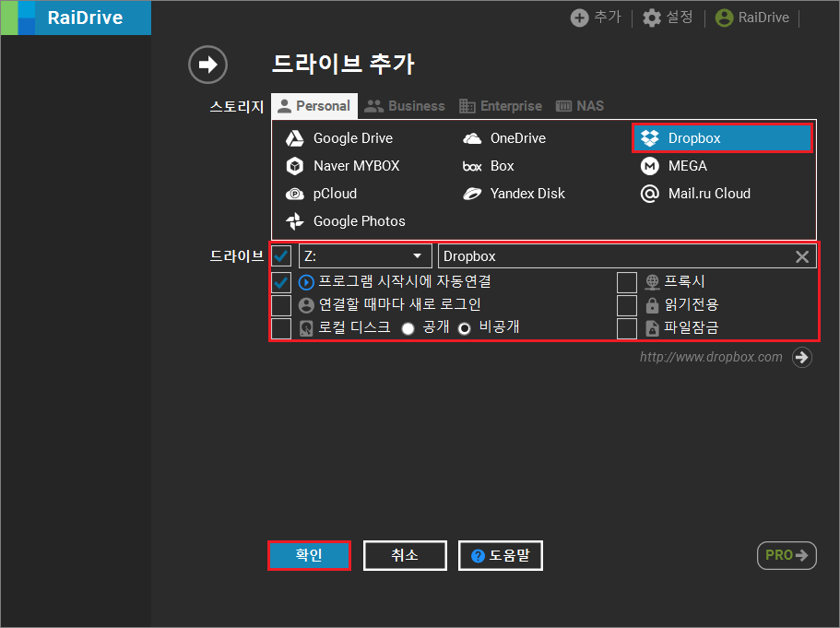Uncheck the drive letter checkbox
Screen dimensions: 840x628
coord(281,256)
